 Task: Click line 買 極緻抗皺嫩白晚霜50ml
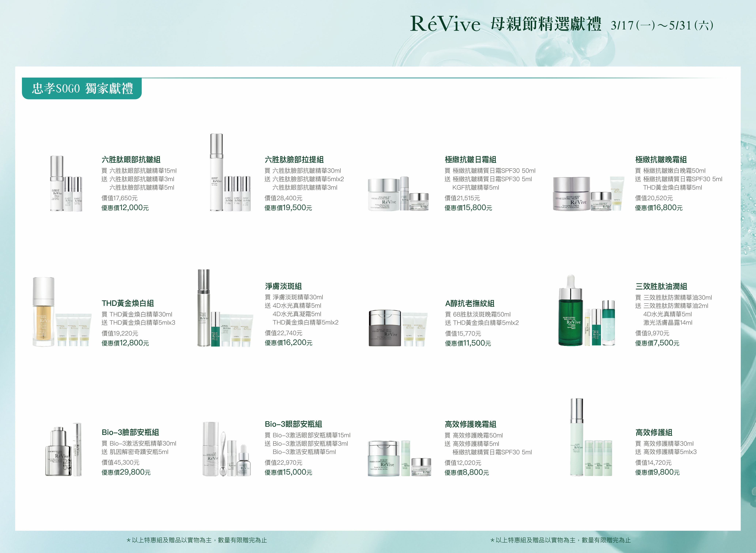(670, 171)
